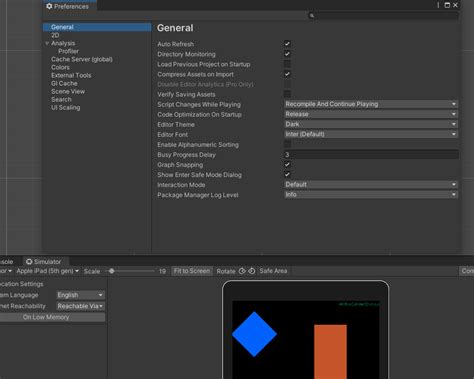Open the Editor Font dropdown

coord(371,134)
